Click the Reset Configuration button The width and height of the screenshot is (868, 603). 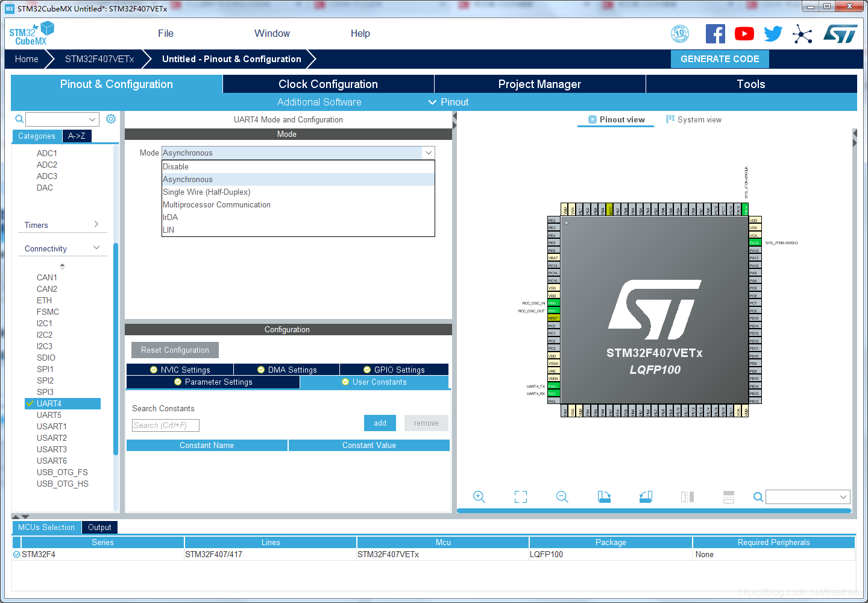pyautogui.click(x=175, y=350)
